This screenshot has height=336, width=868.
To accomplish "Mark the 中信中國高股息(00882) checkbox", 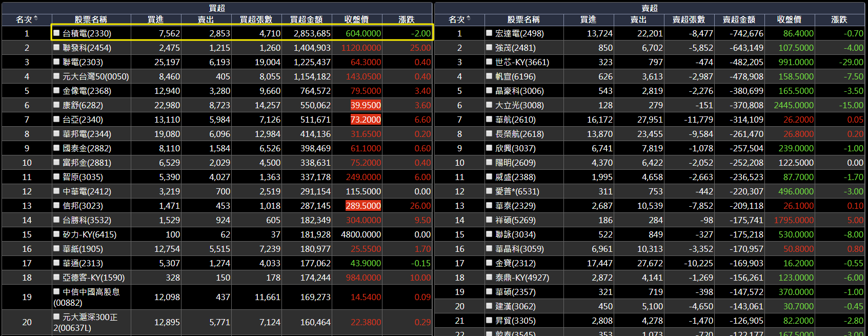I will click(x=56, y=291).
